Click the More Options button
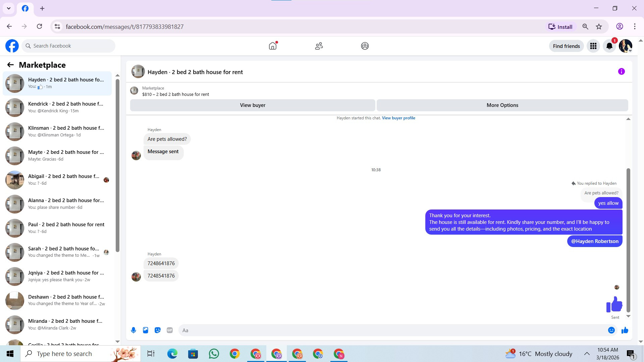644x362 pixels. point(502,105)
